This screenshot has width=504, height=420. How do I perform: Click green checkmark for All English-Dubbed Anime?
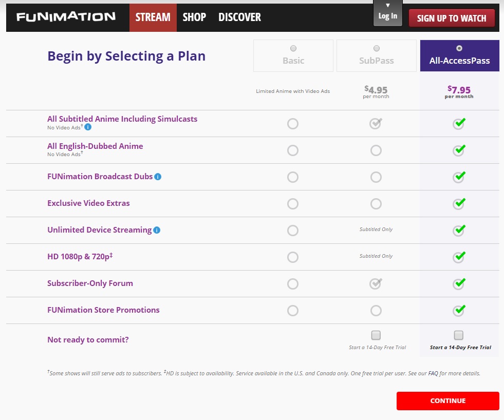point(459,150)
